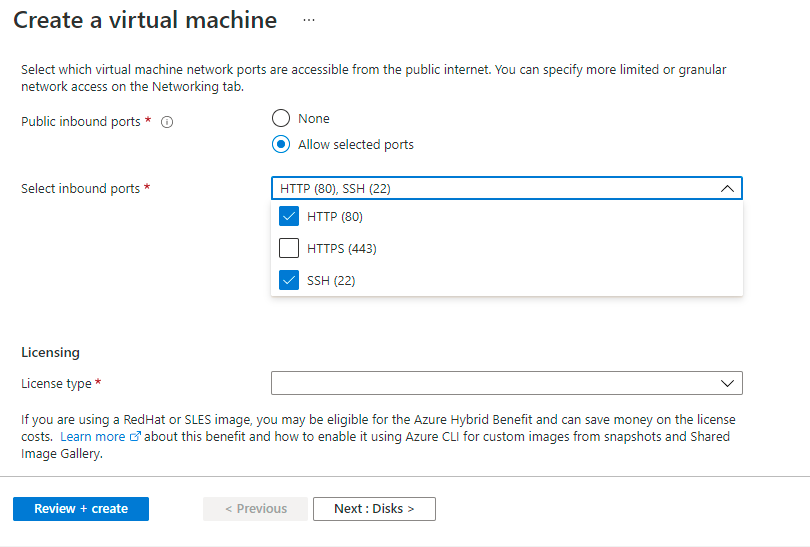Choose the HTTPS (443) option label in list

(342, 248)
